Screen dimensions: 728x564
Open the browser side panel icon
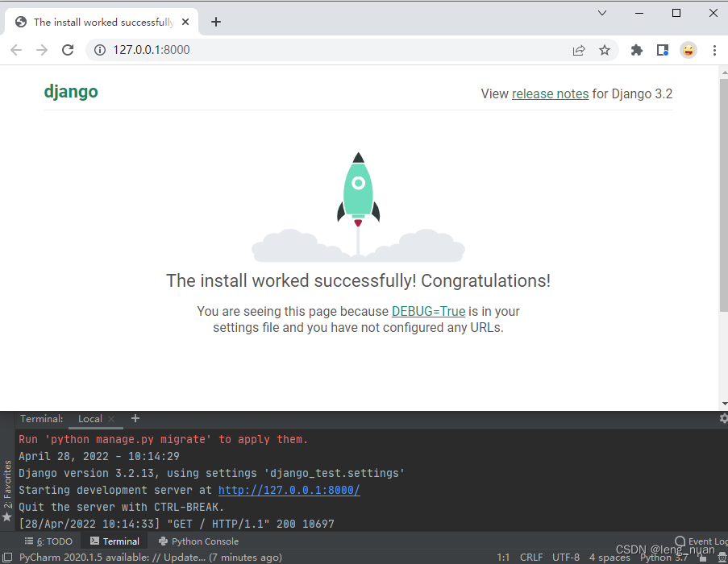[663, 50]
